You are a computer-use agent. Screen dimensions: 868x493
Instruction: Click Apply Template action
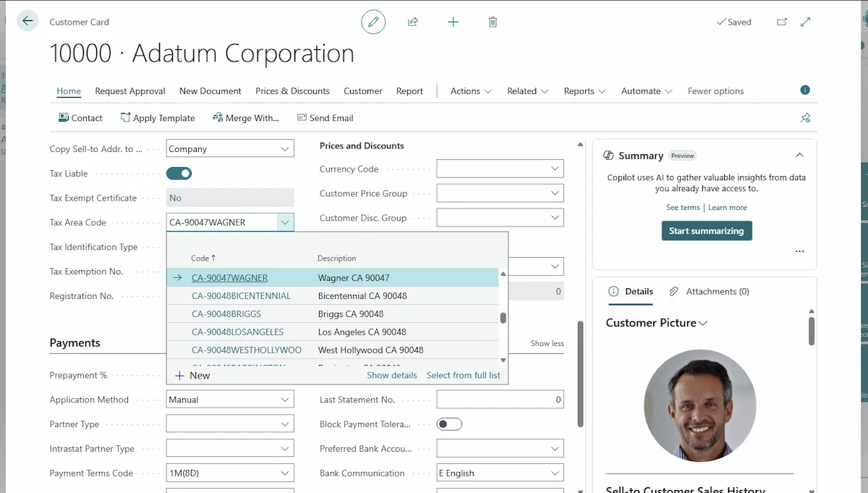(158, 117)
